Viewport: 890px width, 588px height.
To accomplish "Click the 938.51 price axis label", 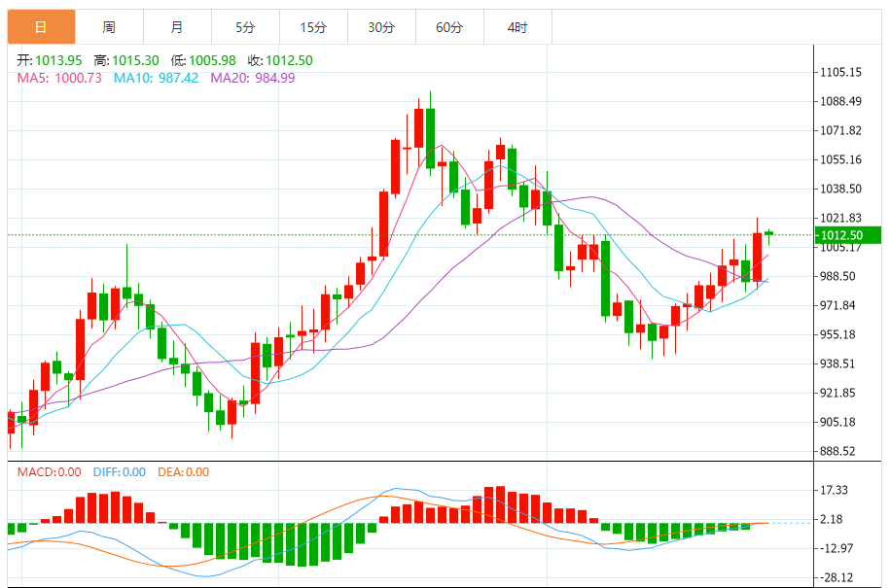I will (x=837, y=363).
